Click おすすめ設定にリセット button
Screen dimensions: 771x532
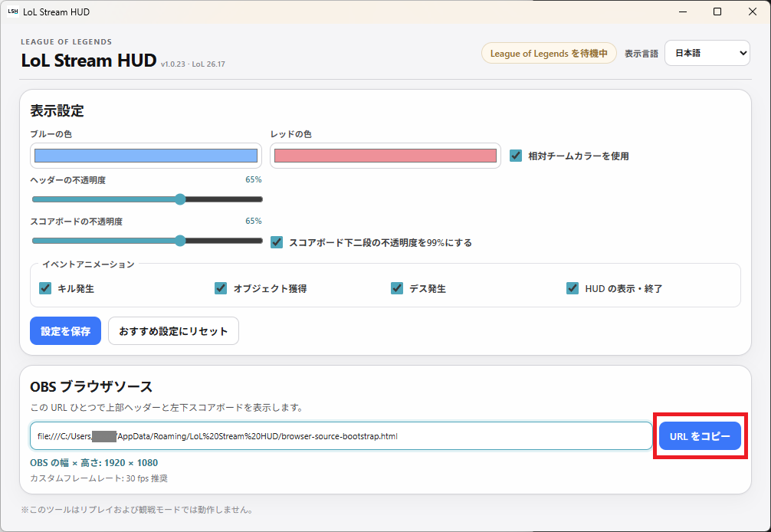(x=173, y=331)
